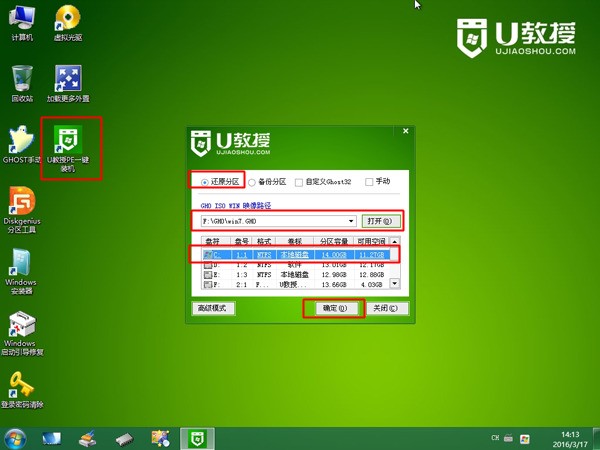Click the 盘符 column header
This screenshot has width=600, height=450.
point(215,241)
